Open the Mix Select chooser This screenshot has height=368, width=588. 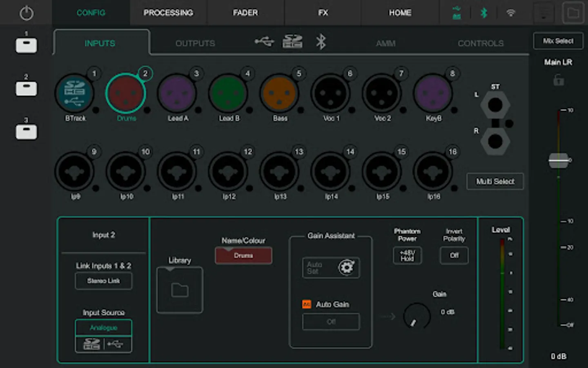[558, 41]
